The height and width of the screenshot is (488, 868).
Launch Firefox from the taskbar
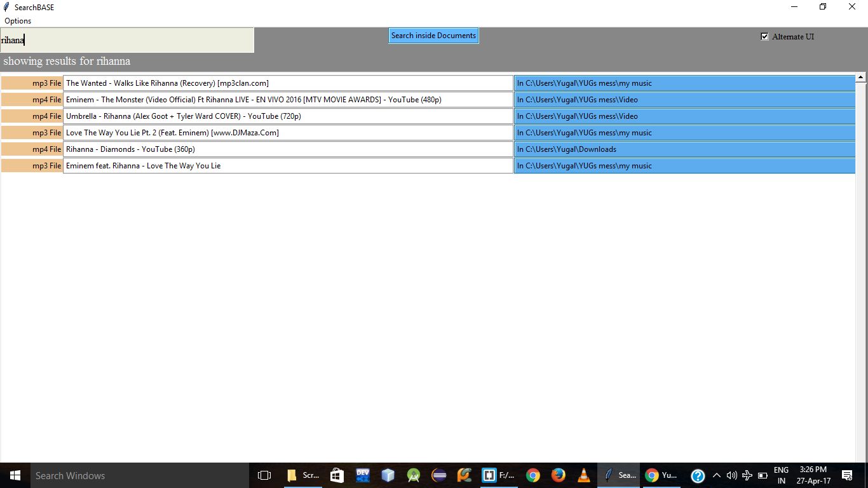click(x=559, y=475)
